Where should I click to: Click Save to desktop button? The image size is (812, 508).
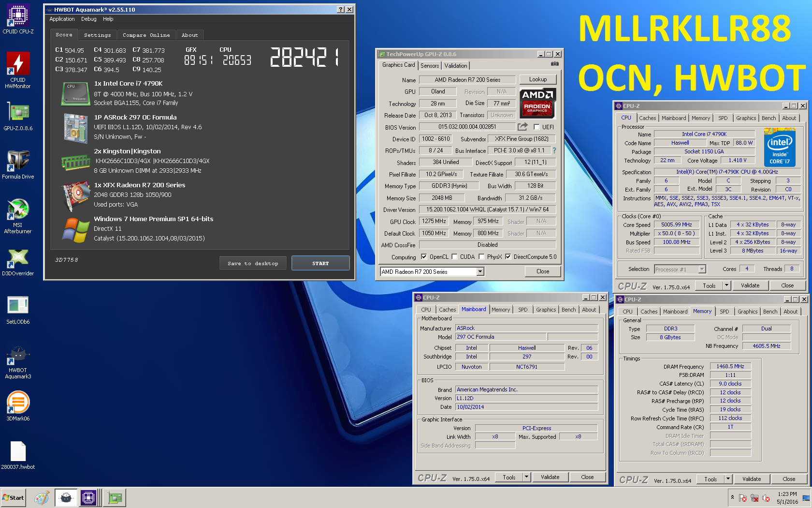(x=253, y=263)
